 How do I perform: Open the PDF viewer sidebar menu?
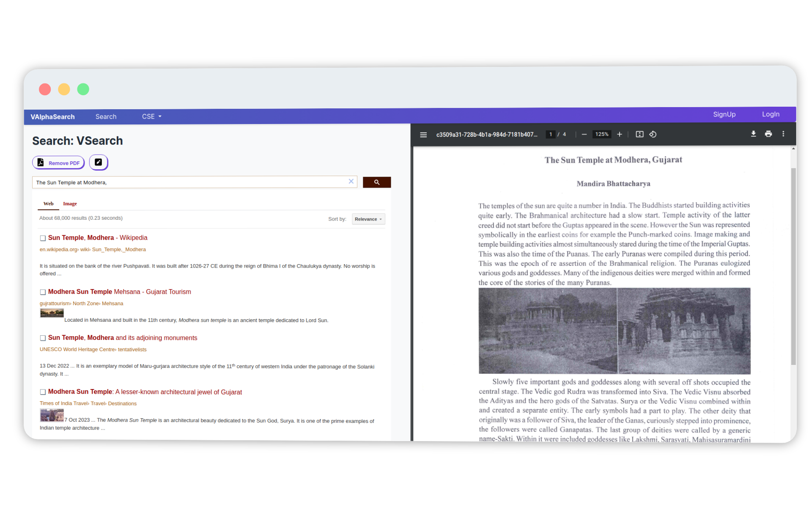[423, 134]
